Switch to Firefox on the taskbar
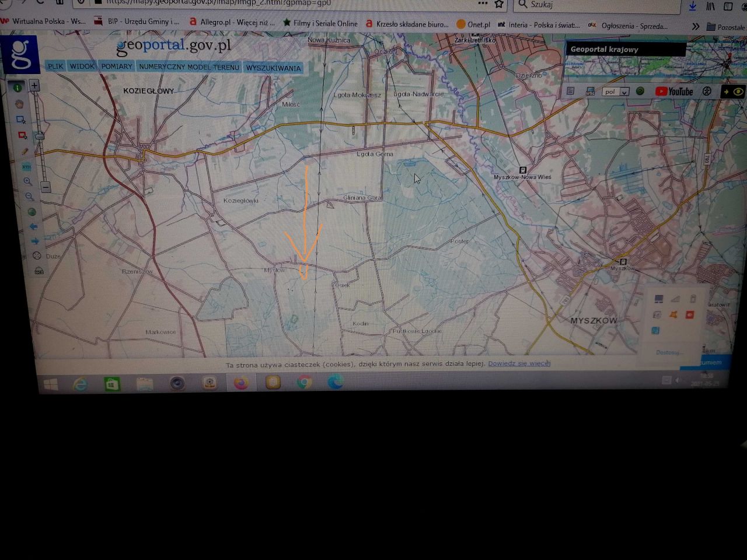 click(241, 383)
